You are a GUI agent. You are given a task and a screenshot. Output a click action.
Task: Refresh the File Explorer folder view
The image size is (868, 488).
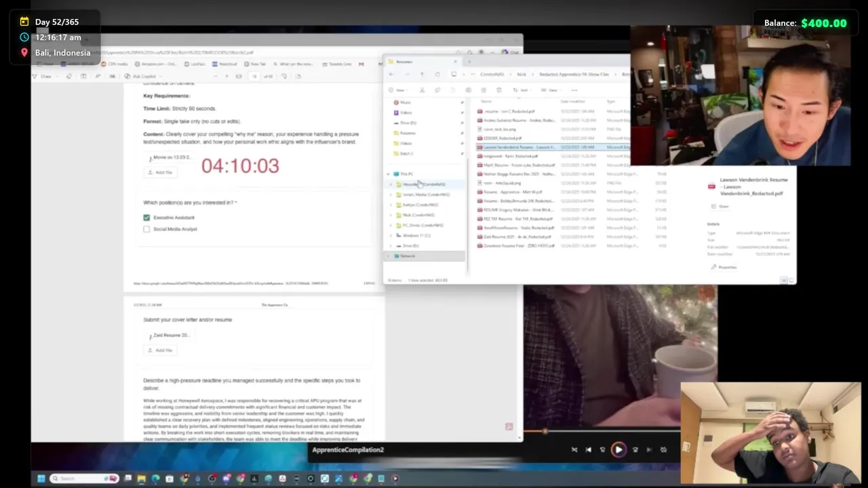pos(437,74)
